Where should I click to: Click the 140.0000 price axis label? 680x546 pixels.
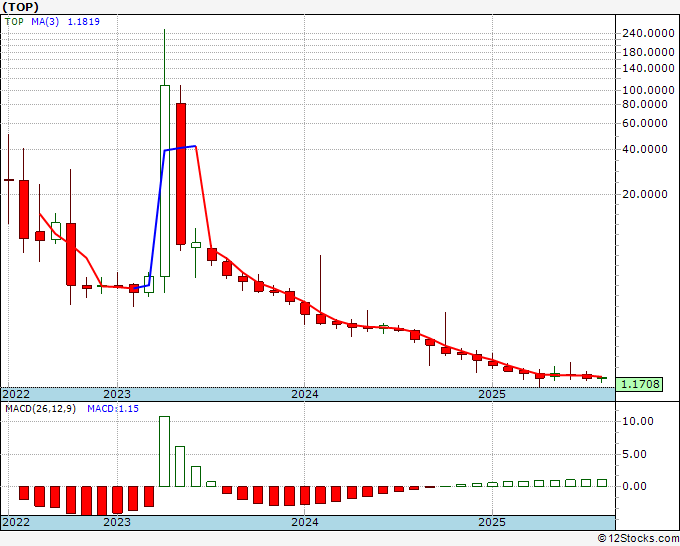(x=648, y=68)
